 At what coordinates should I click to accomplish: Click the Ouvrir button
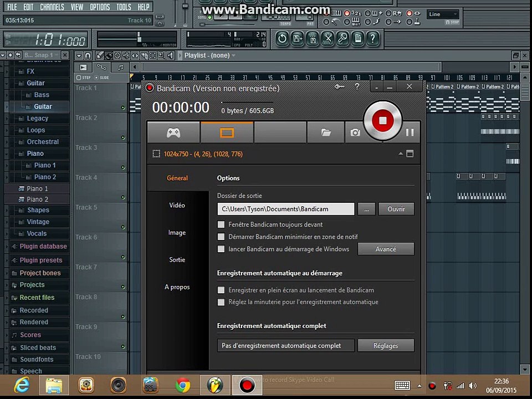[x=396, y=209]
